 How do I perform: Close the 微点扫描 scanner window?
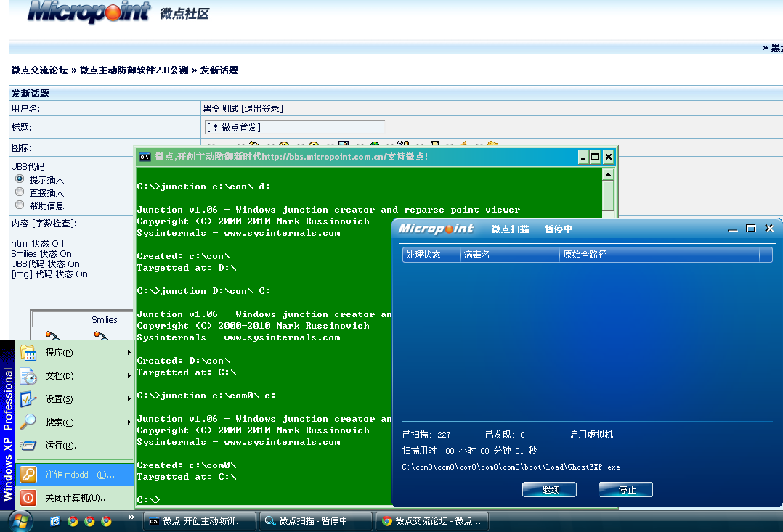point(769,229)
